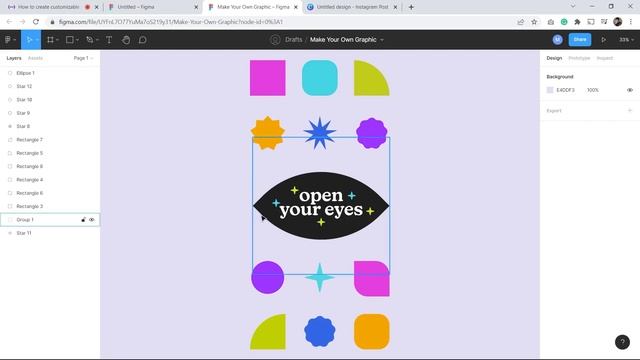Open the Chrome profile avatar
This screenshot has height=360, width=640.
[618, 22]
